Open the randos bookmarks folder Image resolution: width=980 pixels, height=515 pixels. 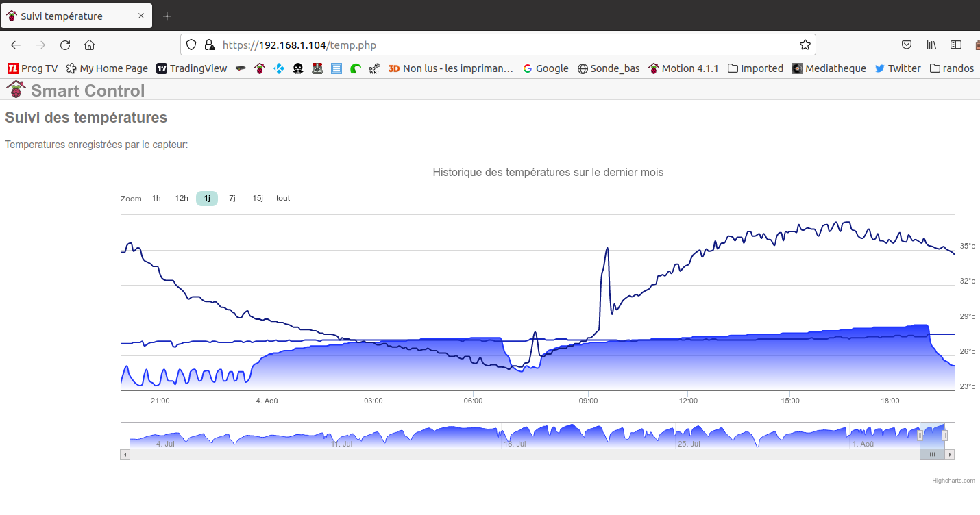point(952,68)
